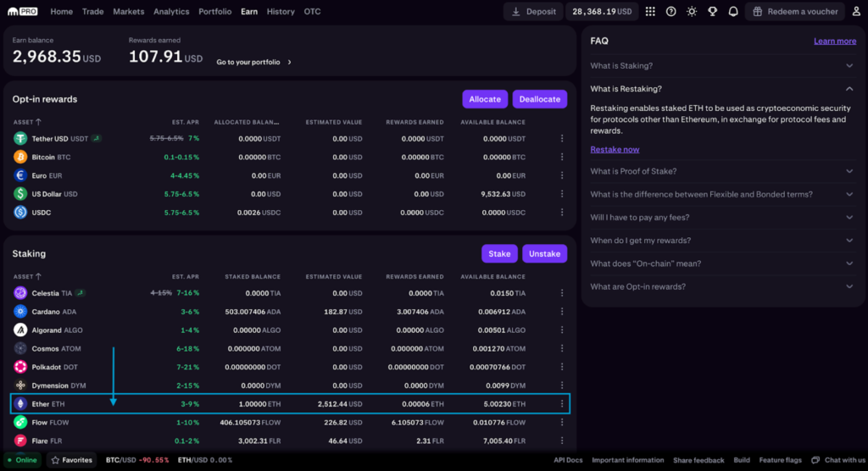Click the Celestia TIA coin icon
The image size is (868, 471).
(x=20, y=293)
